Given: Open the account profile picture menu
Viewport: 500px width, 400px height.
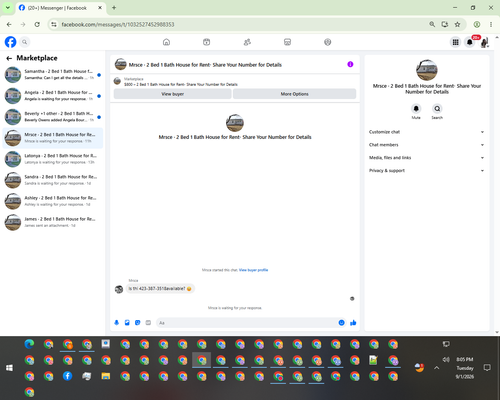Looking at the screenshot, I should [x=484, y=42].
